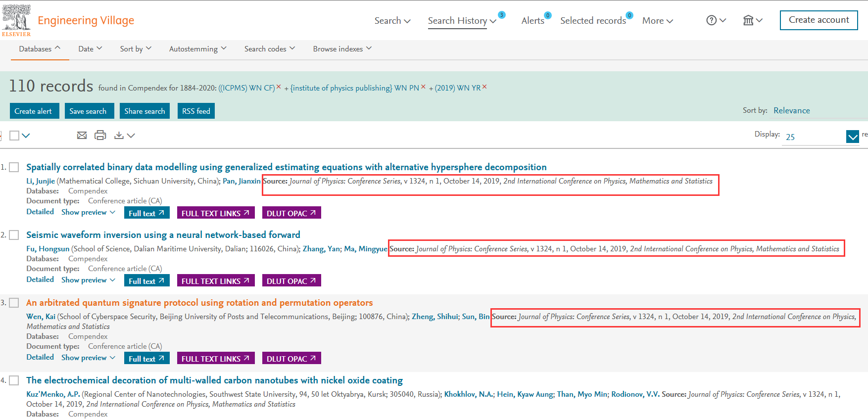Image resolution: width=868 pixels, height=420 pixels.
Task: Open DLUT OPAC for quantum signature record
Action: tap(291, 358)
